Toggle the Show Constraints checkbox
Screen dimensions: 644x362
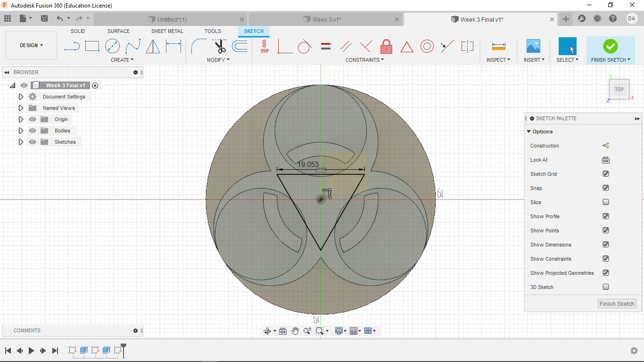coord(606,259)
